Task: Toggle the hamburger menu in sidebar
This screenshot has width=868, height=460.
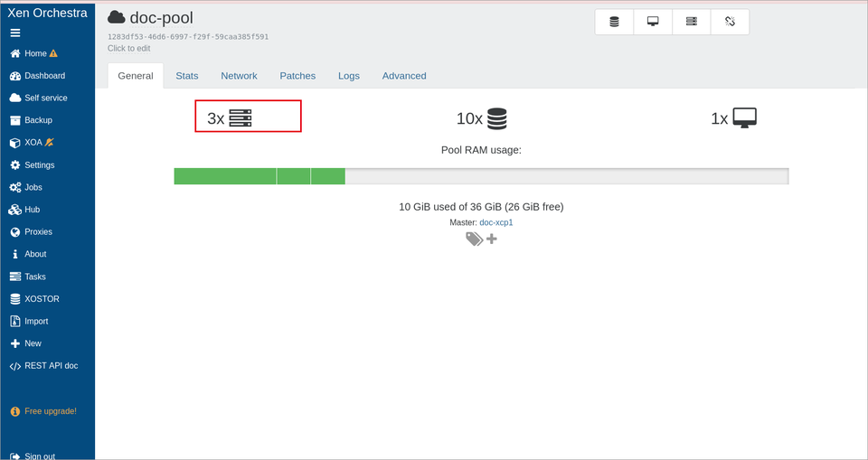Action: [x=15, y=33]
